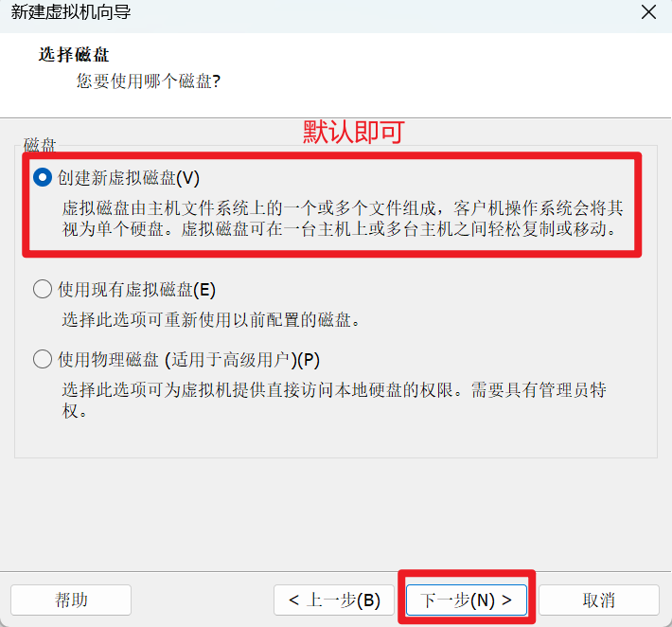Click the 创建新虚拟磁盘(V) label text

click(129, 177)
